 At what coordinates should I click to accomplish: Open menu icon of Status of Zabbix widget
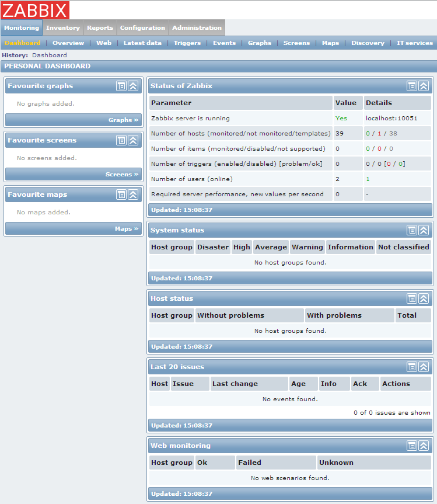(412, 86)
